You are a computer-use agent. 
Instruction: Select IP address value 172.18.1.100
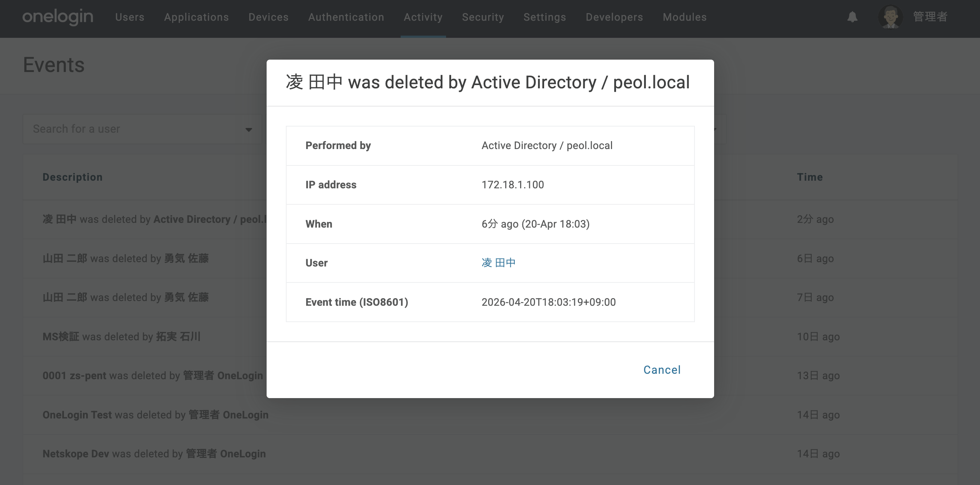pyautogui.click(x=513, y=185)
